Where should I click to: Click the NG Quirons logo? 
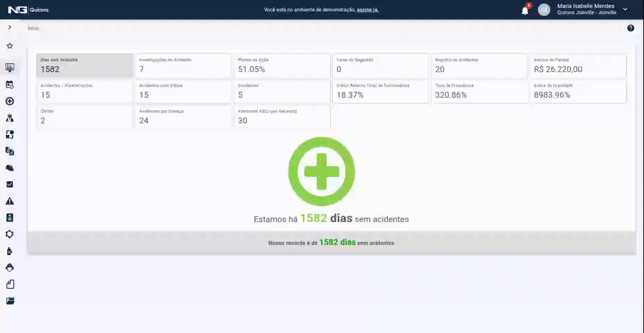(x=28, y=10)
